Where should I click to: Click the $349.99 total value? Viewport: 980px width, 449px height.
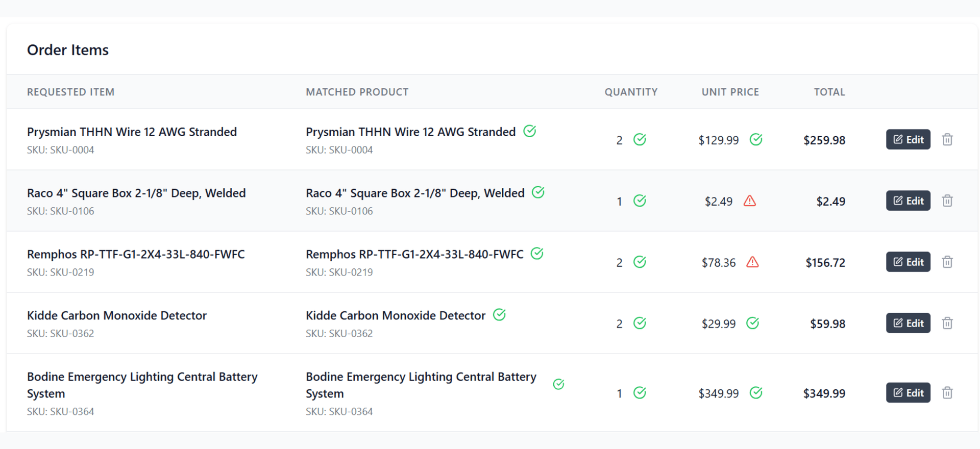(x=824, y=393)
